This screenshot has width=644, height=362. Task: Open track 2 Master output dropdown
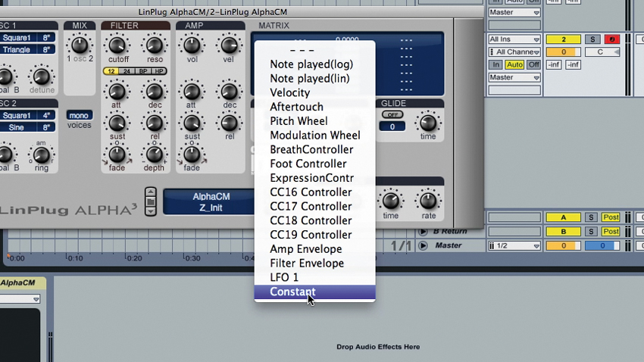click(514, 77)
